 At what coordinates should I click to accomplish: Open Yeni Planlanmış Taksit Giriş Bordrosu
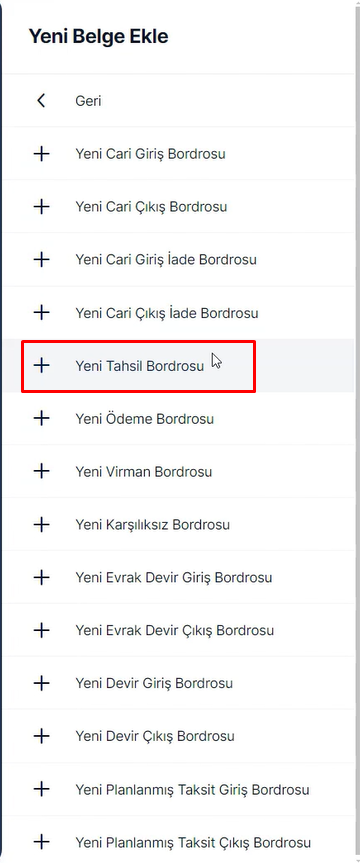point(192,790)
